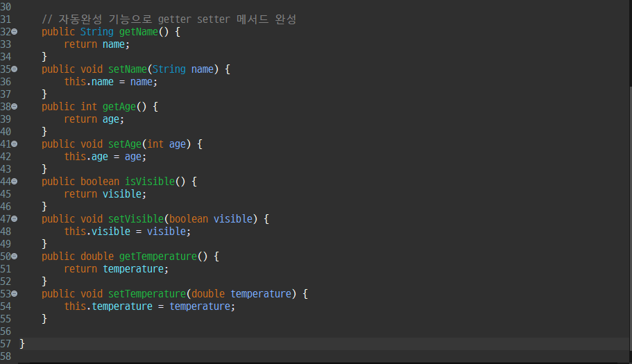Click the setAge method name
Screen dimensions: 632x364
coord(125,144)
